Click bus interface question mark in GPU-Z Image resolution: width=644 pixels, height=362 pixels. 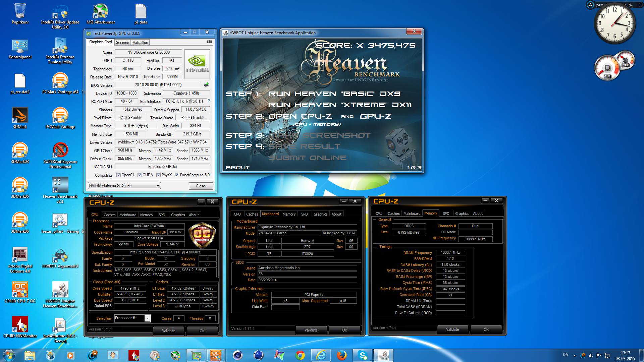pyautogui.click(x=209, y=101)
